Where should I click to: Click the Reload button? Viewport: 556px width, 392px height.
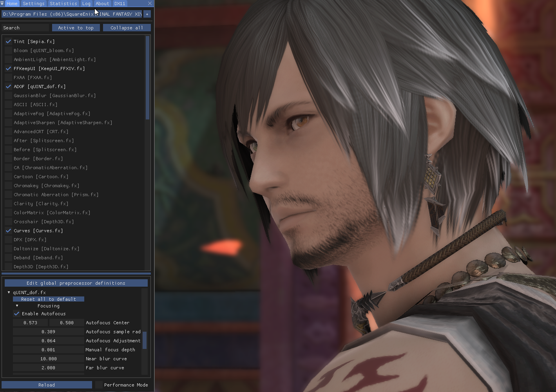(x=47, y=385)
